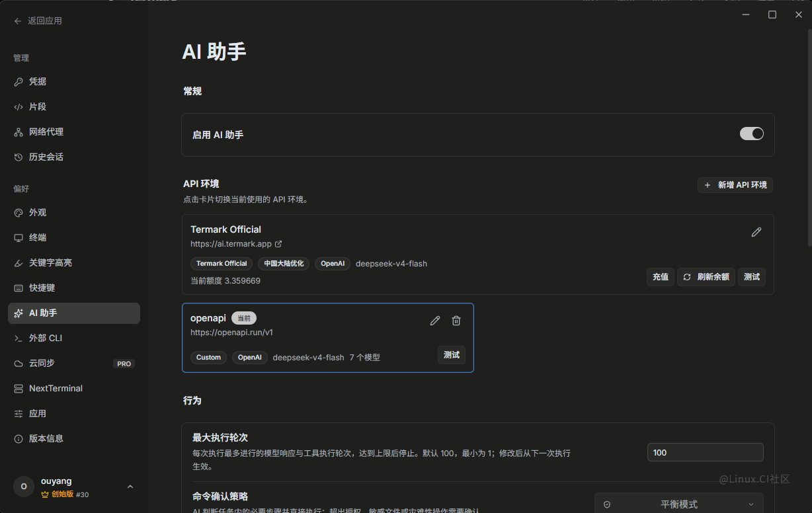Open the external link icon after ai.termark.app
Image resolution: width=812 pixels, height=513 pixels.
(x=278, y=244)
